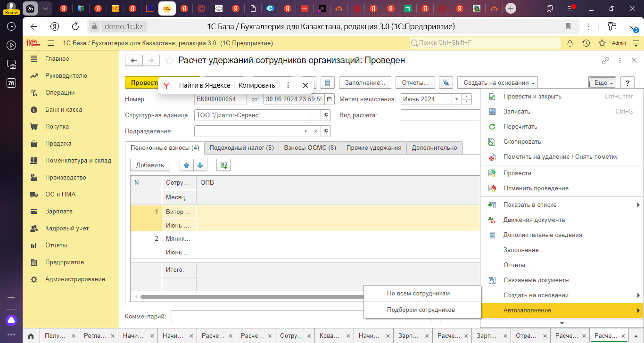Screen dimensions: 644x343
Task: Click the move row up arrow
Action: tap(187, 165)
